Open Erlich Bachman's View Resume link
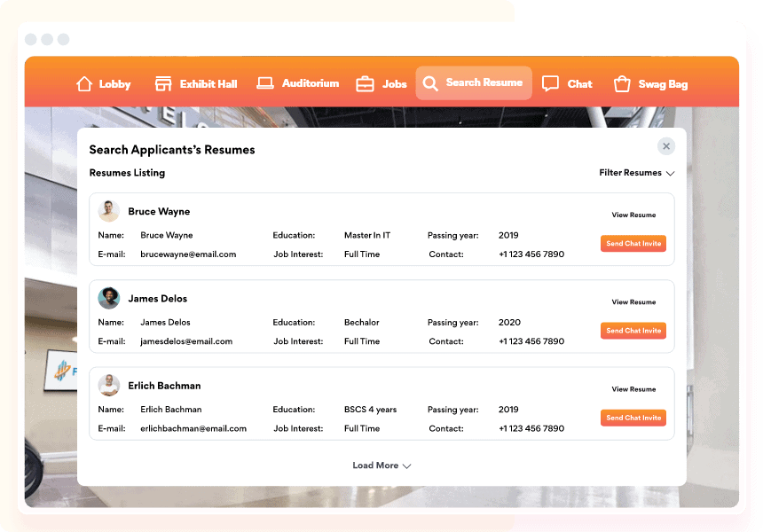763x532 pixels. coord(633,388)
